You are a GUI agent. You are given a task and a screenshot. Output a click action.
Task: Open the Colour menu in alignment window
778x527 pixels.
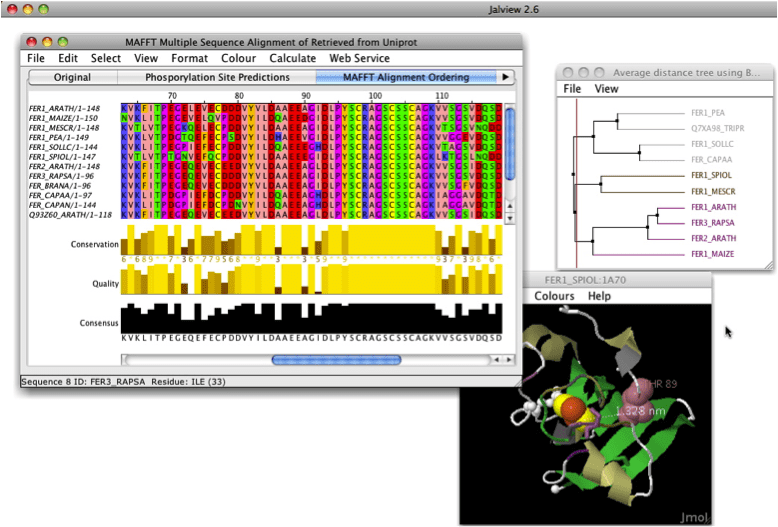tap(238, 58)
